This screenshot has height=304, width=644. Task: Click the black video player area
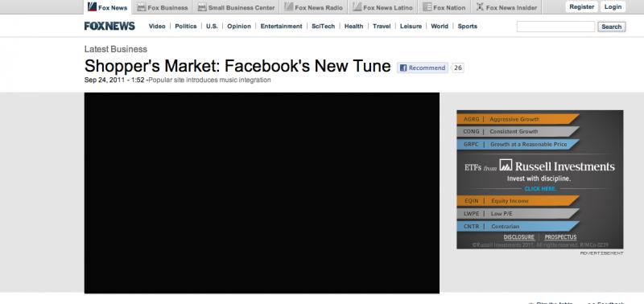[262, 193]
